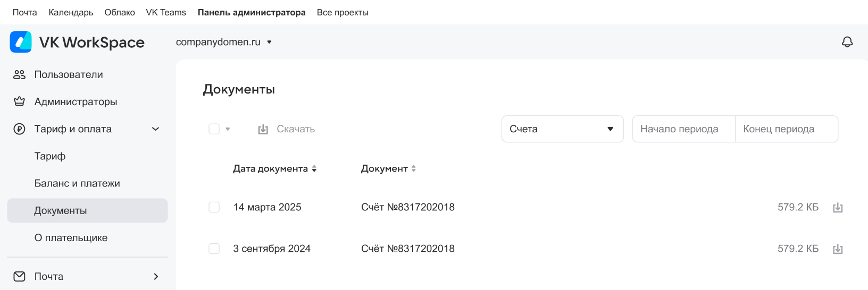Check the 3 сентября 2024 row checkbox

pyautogui.click(x=214, y=249)
